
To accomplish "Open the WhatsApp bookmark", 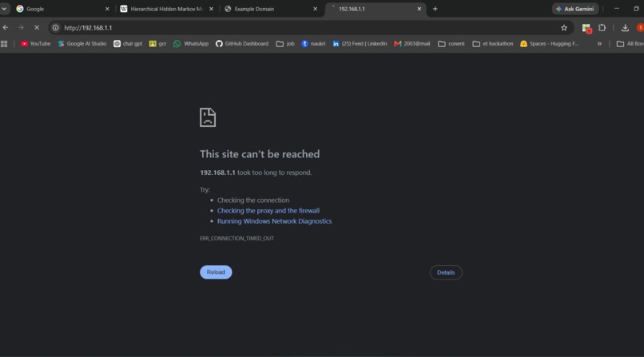I will (x=191, y=43).
